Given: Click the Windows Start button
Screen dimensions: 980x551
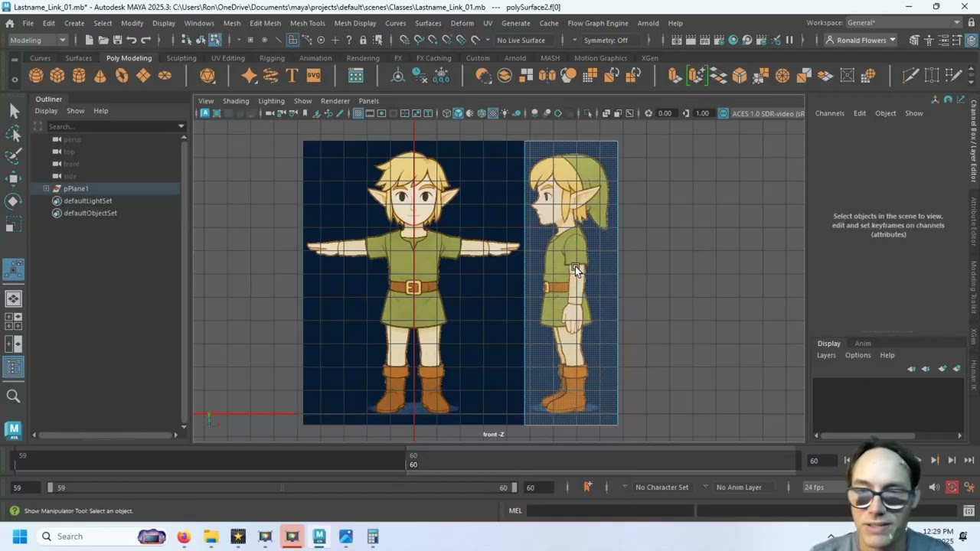Looking at the screenshot, I should pos(19,536).
